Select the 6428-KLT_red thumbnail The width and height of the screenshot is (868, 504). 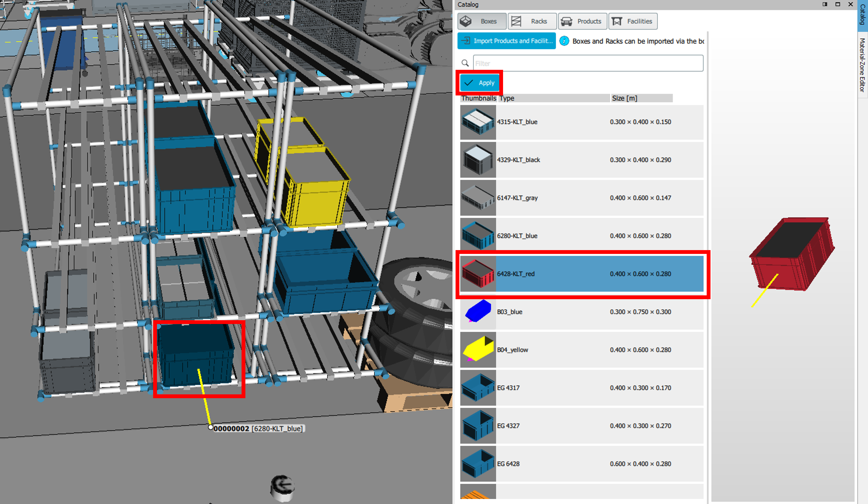click(x=478, y=274)
